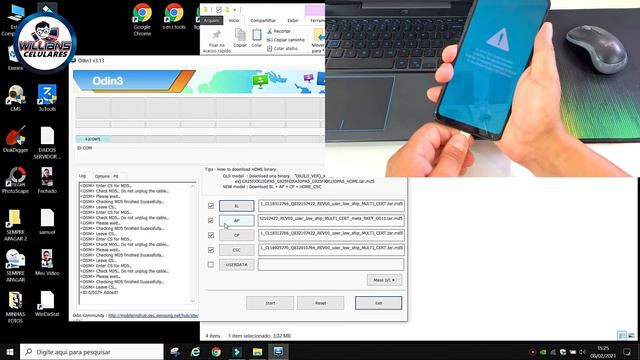
Task: Uncheck the BL checkbox in Odin
Action: point(211,206)
